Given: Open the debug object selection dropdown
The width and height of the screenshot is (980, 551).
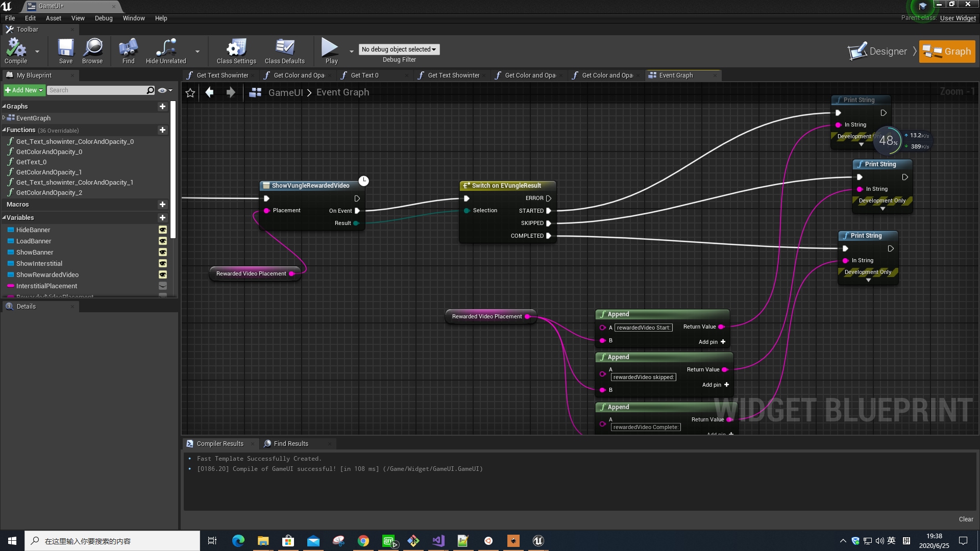Looking at the screenshot, I should (399, 49).
